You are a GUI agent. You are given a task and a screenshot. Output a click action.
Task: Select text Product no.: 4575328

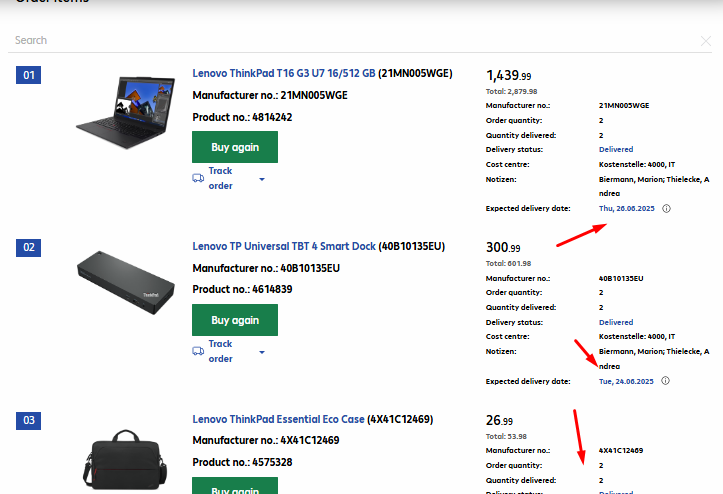242,462
